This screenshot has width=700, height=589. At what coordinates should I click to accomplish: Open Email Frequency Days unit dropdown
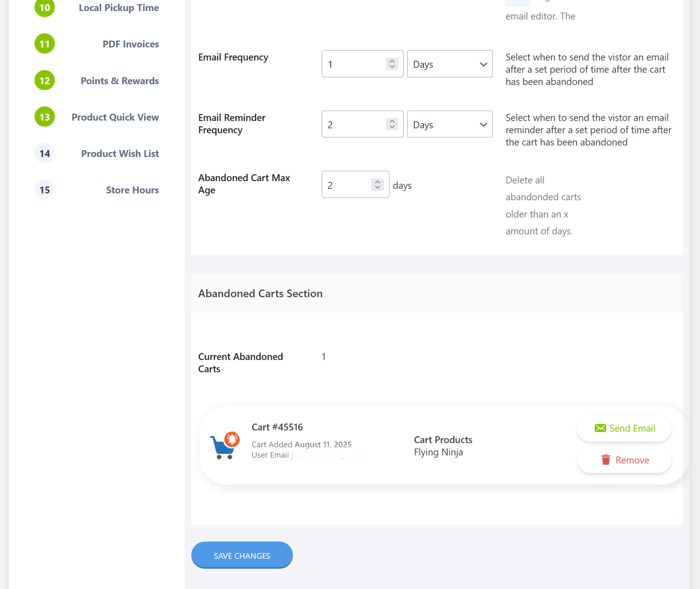449,64
